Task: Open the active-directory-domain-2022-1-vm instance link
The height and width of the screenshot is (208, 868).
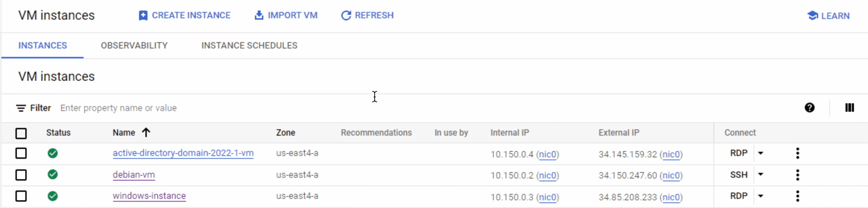Action: coord(183,153)
